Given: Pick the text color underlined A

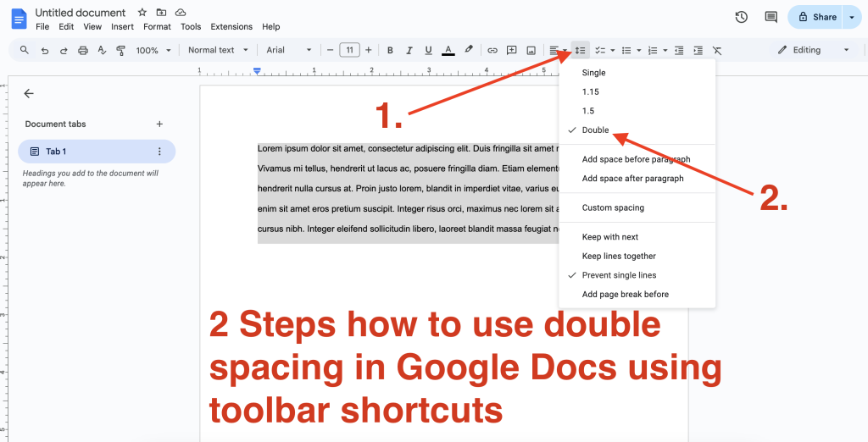Looking at the screenshot, I should tap(448, 50).
